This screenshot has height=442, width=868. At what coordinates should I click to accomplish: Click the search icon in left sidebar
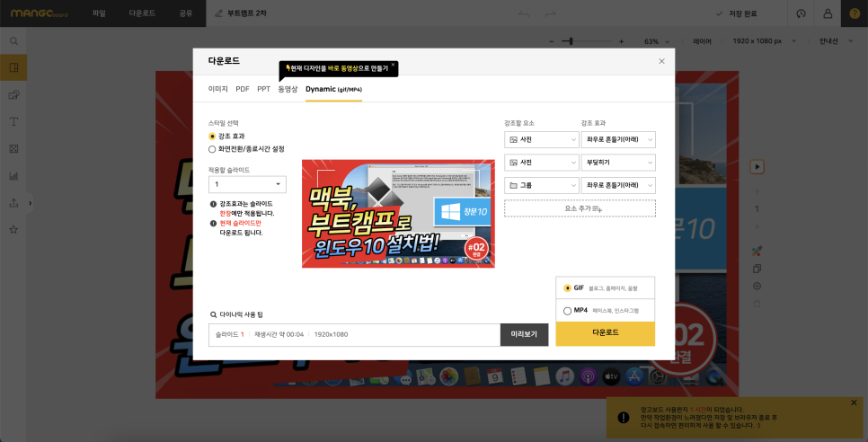pyautogui.click(x=13, y=41)
